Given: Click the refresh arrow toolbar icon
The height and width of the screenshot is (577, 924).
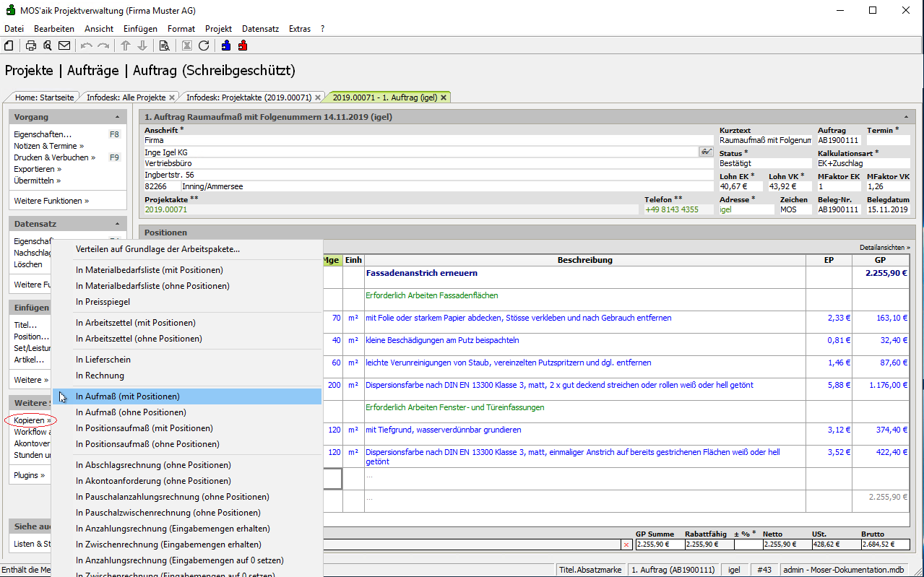Looking at the screenshot, I should 204,45.
